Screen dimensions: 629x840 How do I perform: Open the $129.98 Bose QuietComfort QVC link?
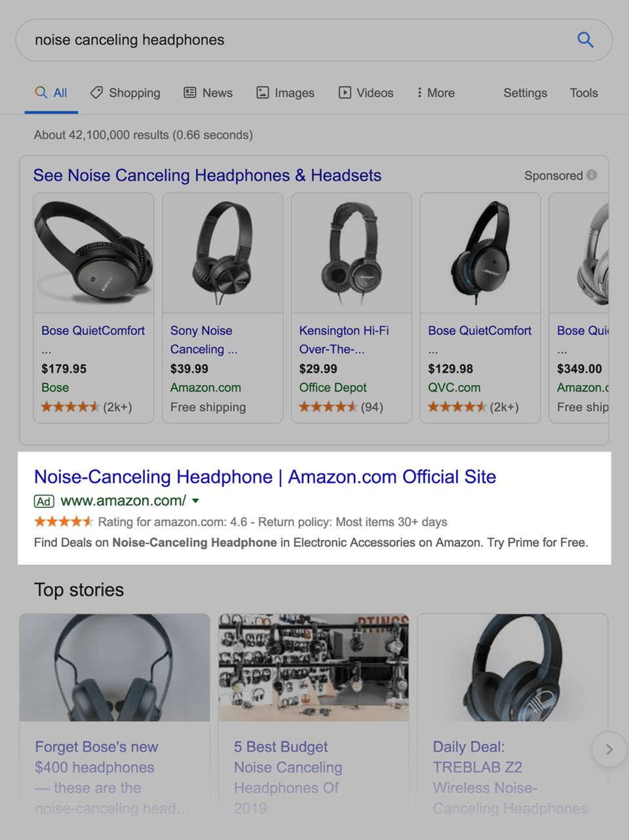[480, 339]
